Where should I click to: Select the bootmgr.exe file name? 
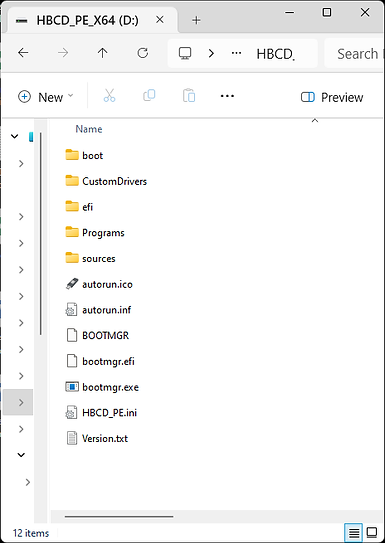110,387
